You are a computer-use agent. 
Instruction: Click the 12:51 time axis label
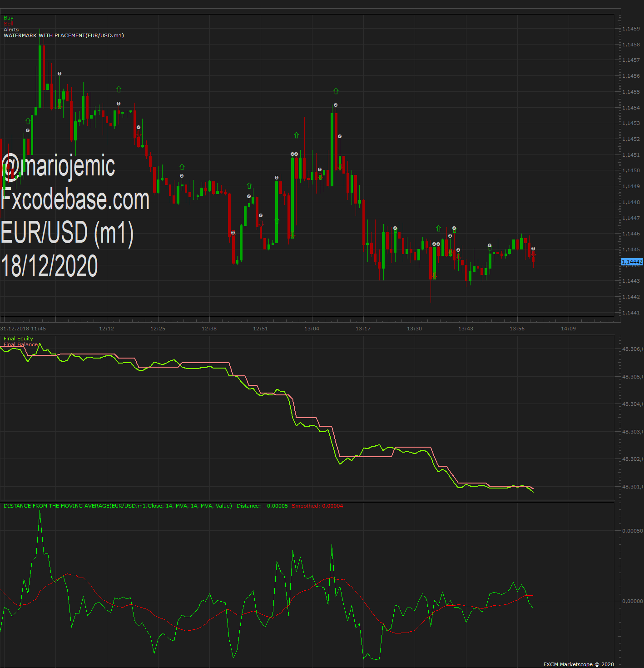(x=261, y=329)
